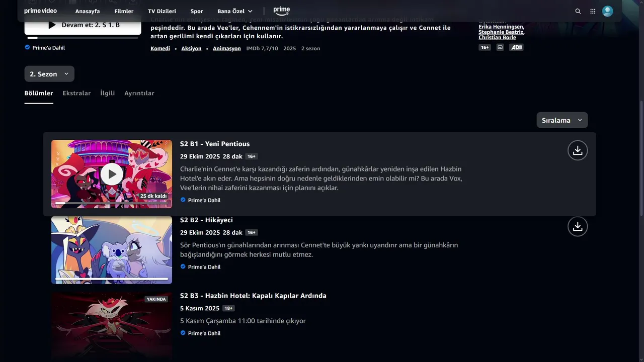Click the S2 B2 thumbnail progress bar
The width and height of the screenshot is (644, 362).
[112, 279]
